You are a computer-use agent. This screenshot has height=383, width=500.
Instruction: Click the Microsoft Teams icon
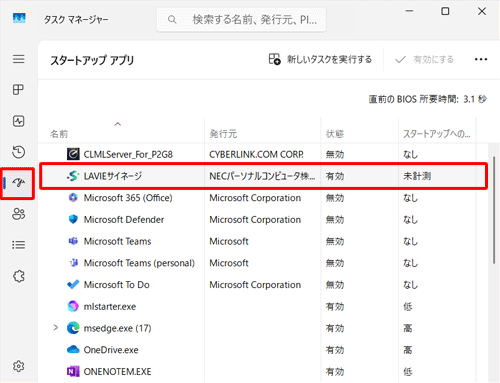(x=73, y=241)
